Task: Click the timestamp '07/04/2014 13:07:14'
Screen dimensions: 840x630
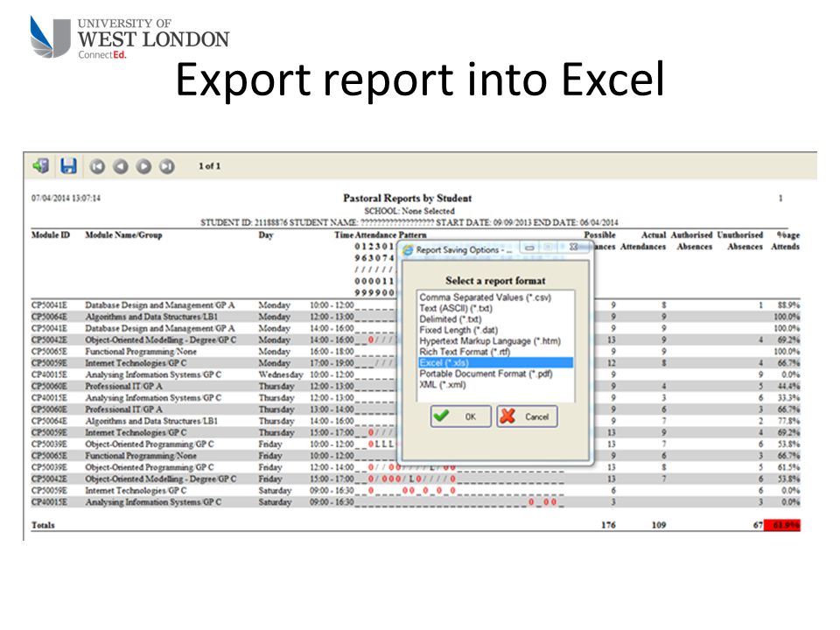Action: 66,199
